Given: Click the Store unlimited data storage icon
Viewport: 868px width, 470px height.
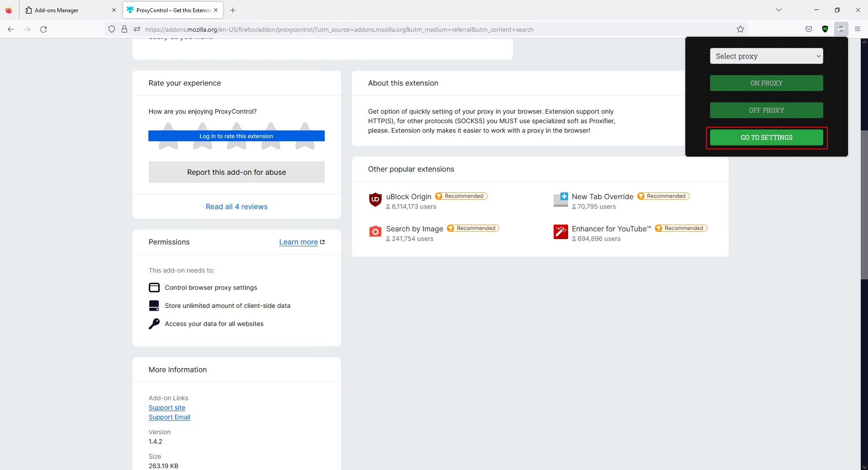Looking at the screenshot, I should coord(154,306).
